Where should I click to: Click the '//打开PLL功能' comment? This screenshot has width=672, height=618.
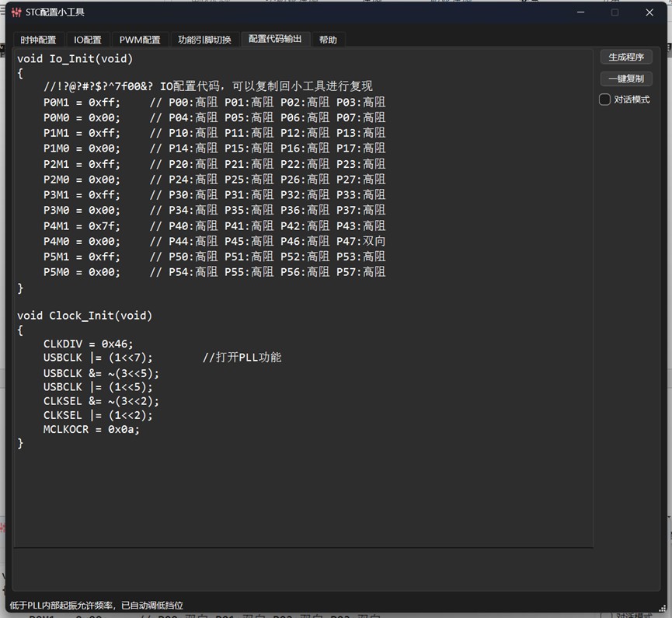tap(242, 358)
